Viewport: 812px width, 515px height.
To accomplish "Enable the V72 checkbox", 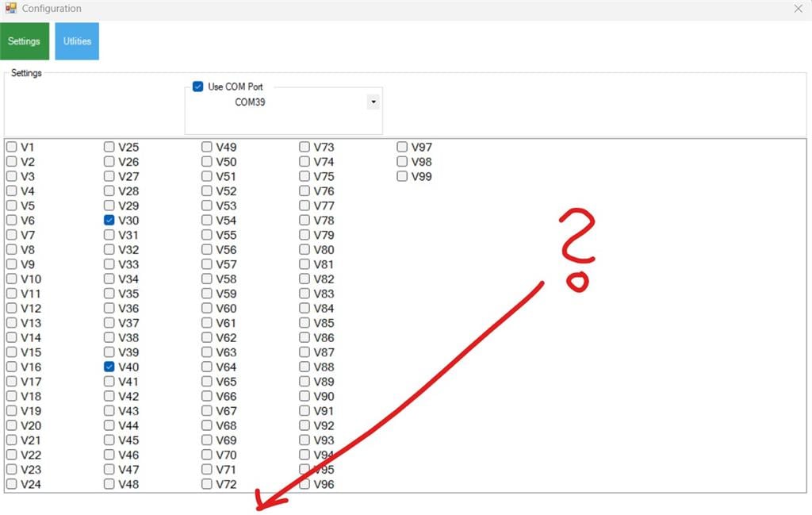I will [207, 484].
